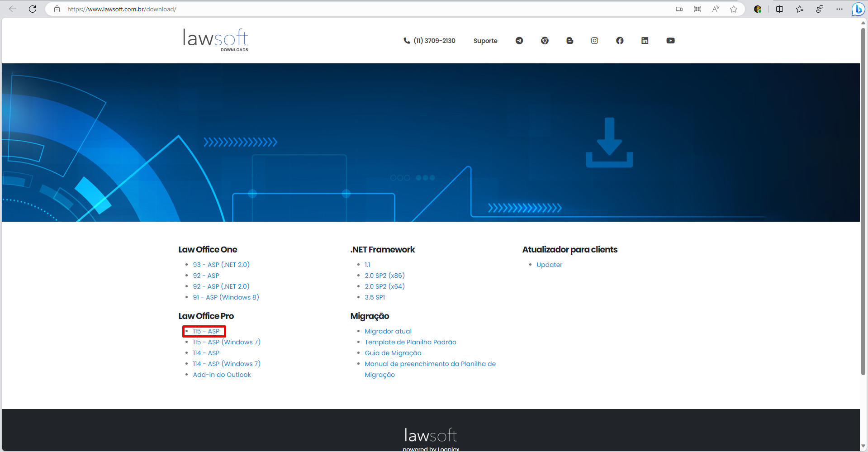The height and width of the screenshot is (452, 868).
Task: Open browser Settings and more menu
Action: (x=840, y=9)
